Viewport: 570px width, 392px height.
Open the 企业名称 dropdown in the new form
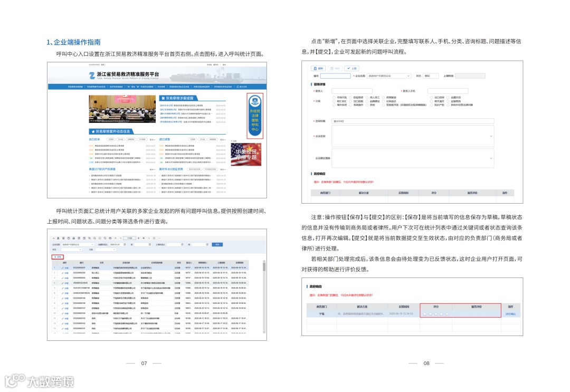[x=389, y=76]
